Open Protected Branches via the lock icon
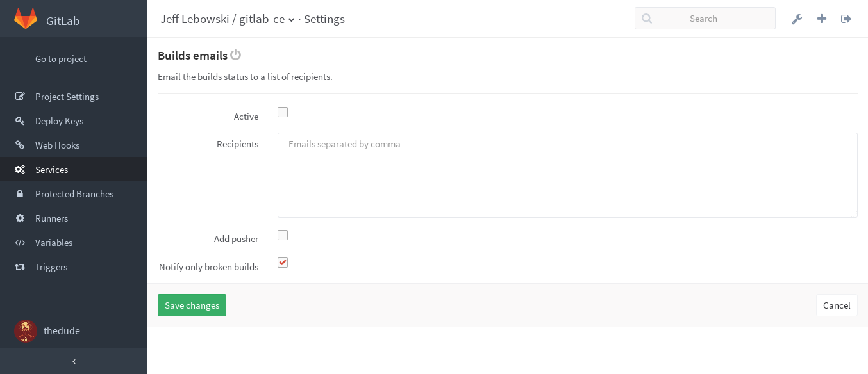This screenshot has width=868, height=374. (x=20, y=193)
